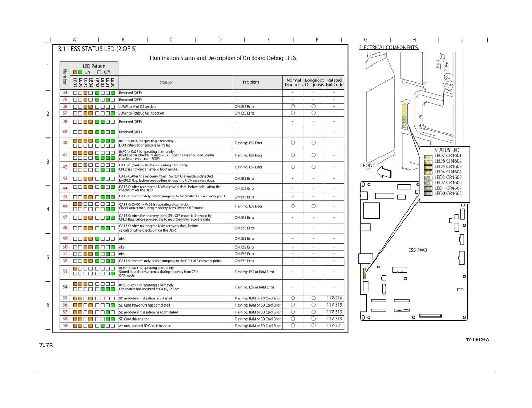Screen dimensions: 532x408
Task: Click the "Illumination Status and Description of On Board Debug LEDs" heading
Action: 223,58
